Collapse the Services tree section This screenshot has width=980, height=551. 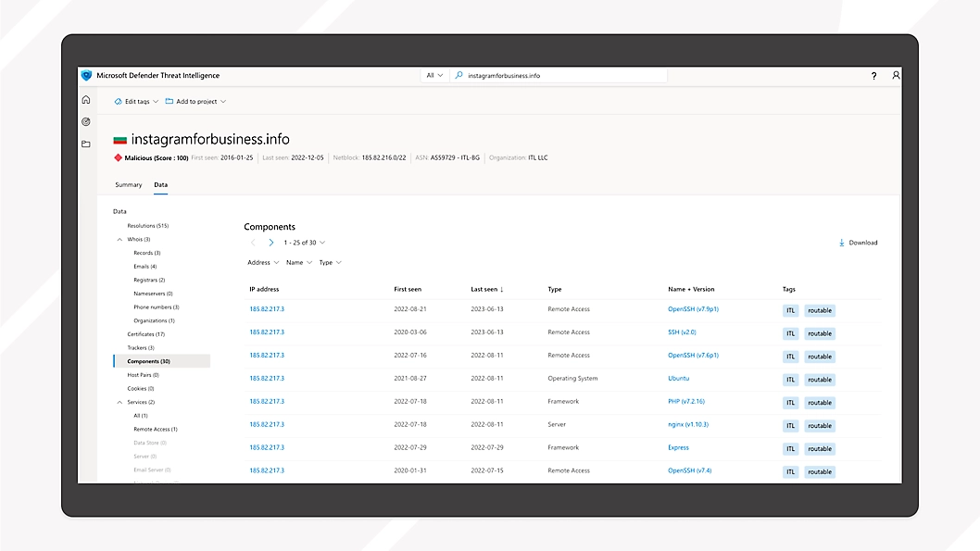click(119, 402)
